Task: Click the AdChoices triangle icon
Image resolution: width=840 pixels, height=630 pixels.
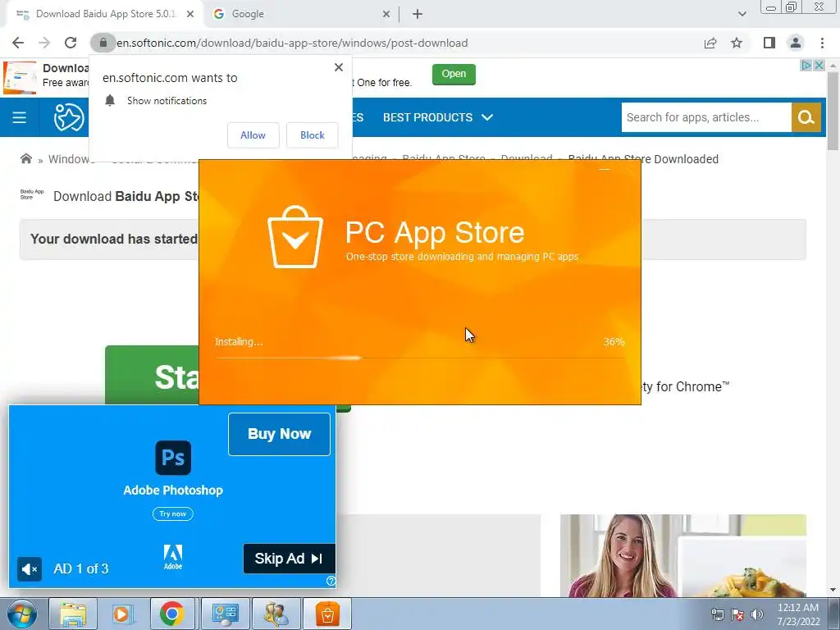Action: click(806, 66)
